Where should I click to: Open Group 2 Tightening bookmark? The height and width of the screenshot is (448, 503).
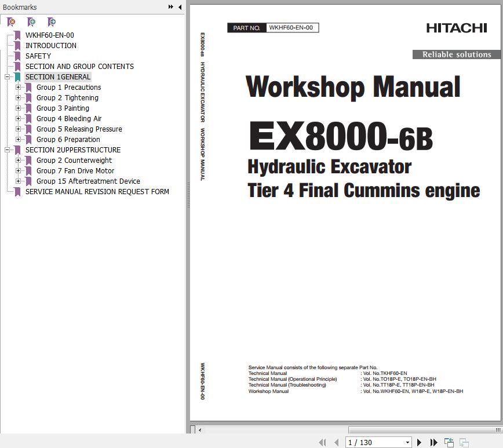pos(67,98)
